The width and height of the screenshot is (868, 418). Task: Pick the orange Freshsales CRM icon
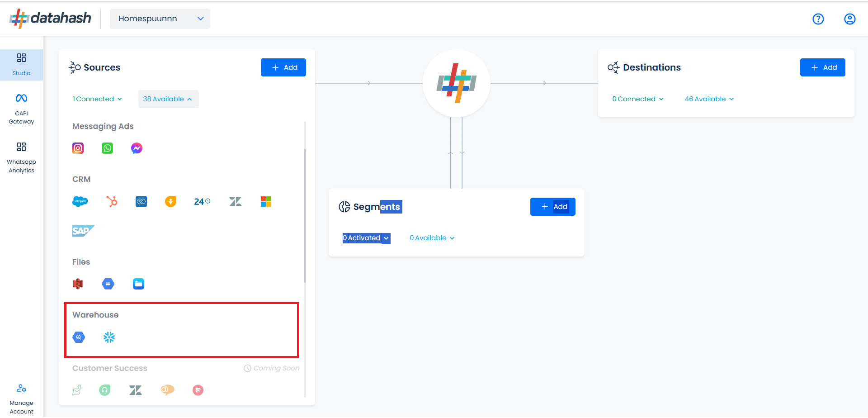click(x=170, y=201)
